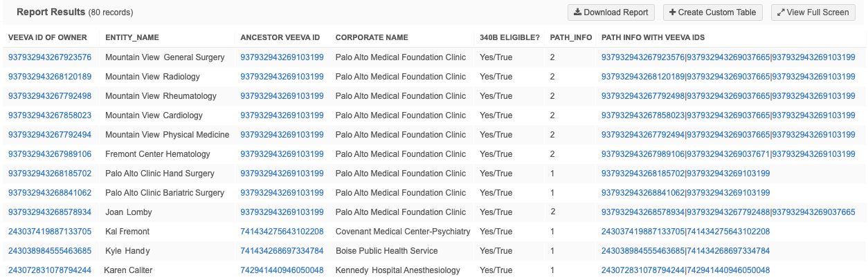Open owner ID link for Mountain View General Surgery

point(50,57)
